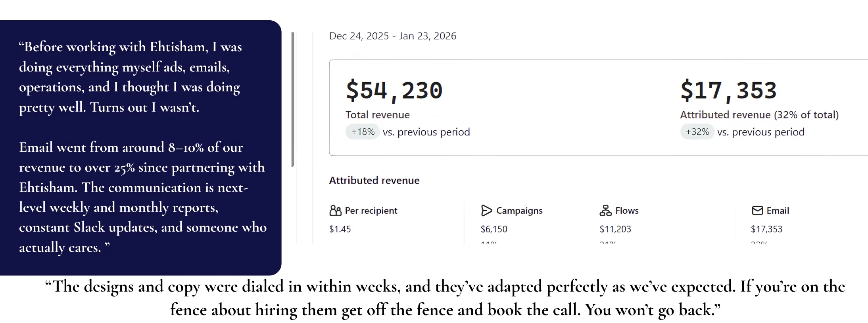868x323 pixels.
Task: Click the $17,353 attributed revenue figure
Action: [x=728, y=91]
